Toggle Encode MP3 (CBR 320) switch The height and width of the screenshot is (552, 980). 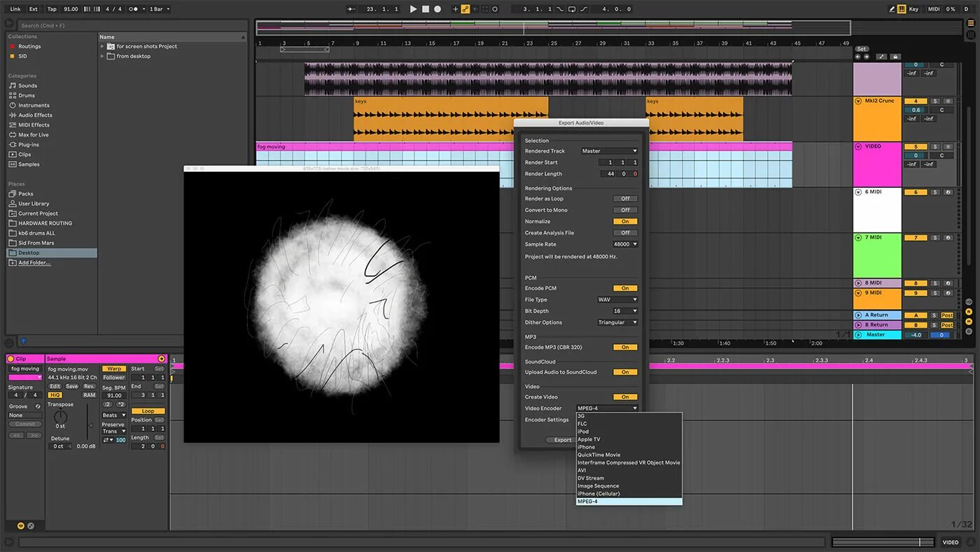(x=625, y=347)
